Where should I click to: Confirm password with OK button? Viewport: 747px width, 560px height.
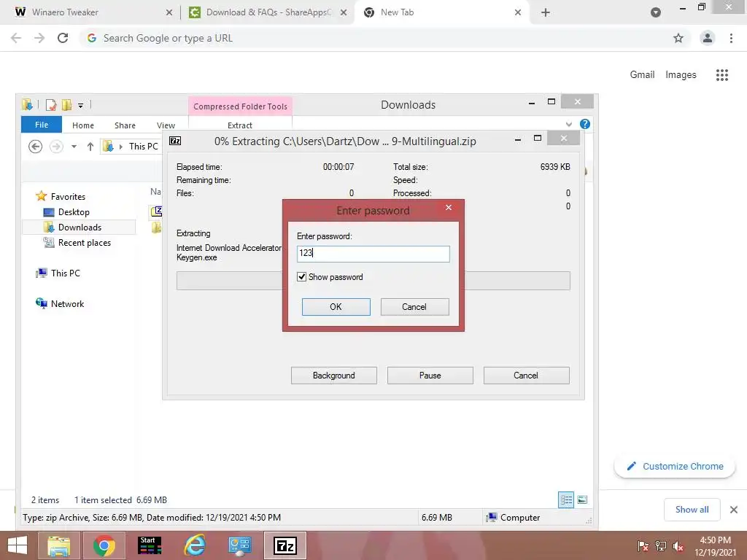click(336, 307)
